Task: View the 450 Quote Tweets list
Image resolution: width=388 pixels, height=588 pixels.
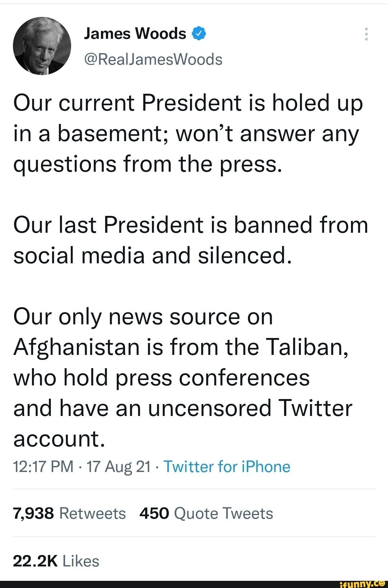Action: pos(206,513)
